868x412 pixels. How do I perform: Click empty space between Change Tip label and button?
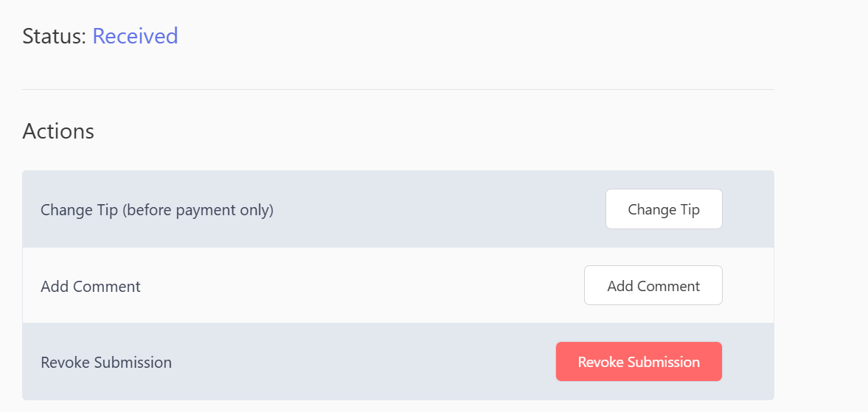[437, 209]
